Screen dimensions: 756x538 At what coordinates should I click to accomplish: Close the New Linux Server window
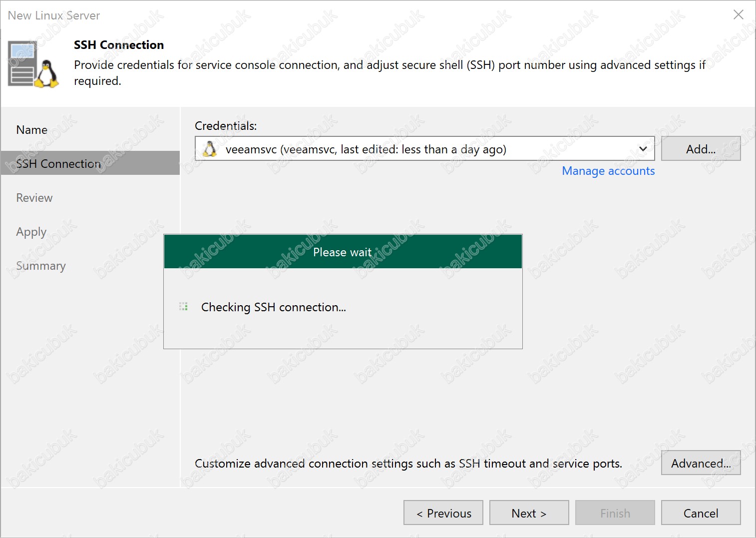tap(739, 15)
